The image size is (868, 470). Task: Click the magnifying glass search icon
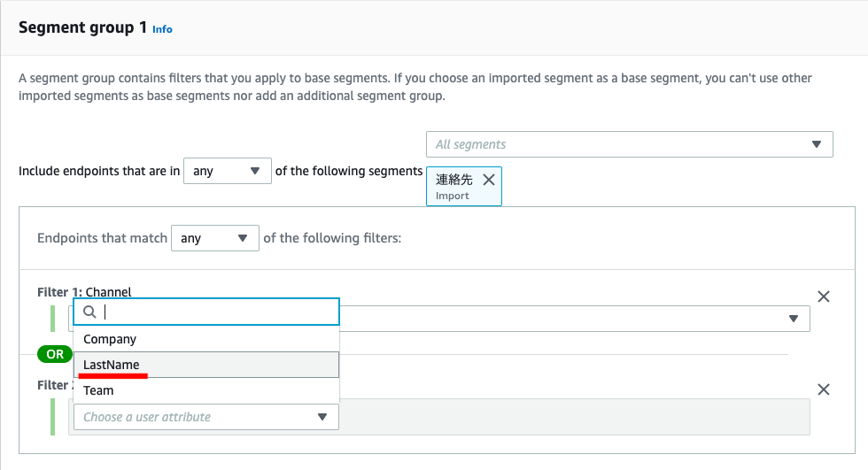[x=89, y=312]
